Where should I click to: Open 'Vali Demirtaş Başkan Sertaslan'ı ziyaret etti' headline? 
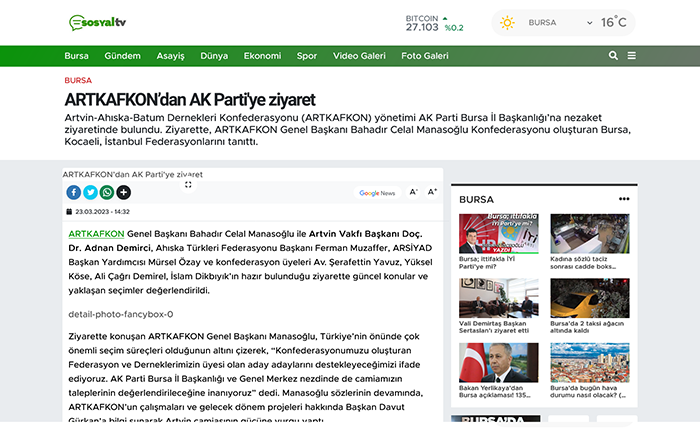tap(494, 327)
